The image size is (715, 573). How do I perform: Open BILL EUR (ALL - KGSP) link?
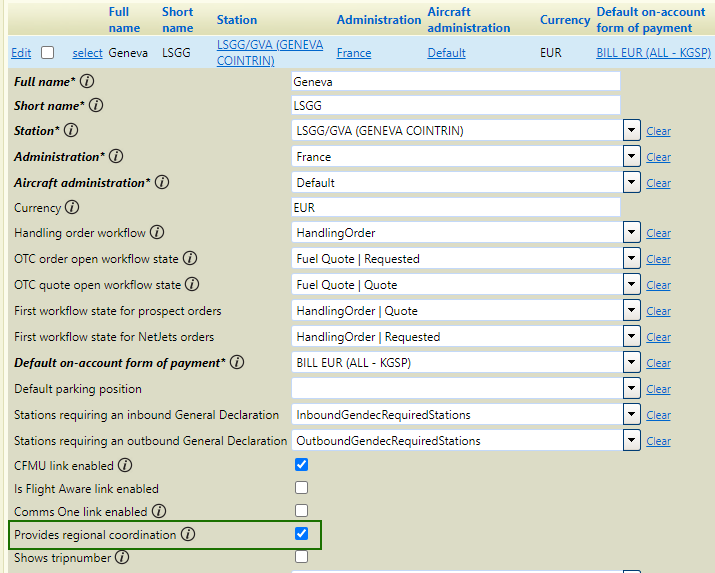(653, 53)
